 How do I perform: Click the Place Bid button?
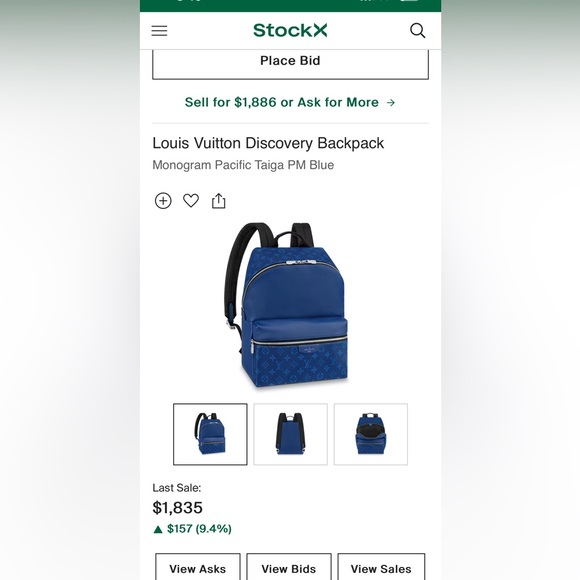[290, 64]
